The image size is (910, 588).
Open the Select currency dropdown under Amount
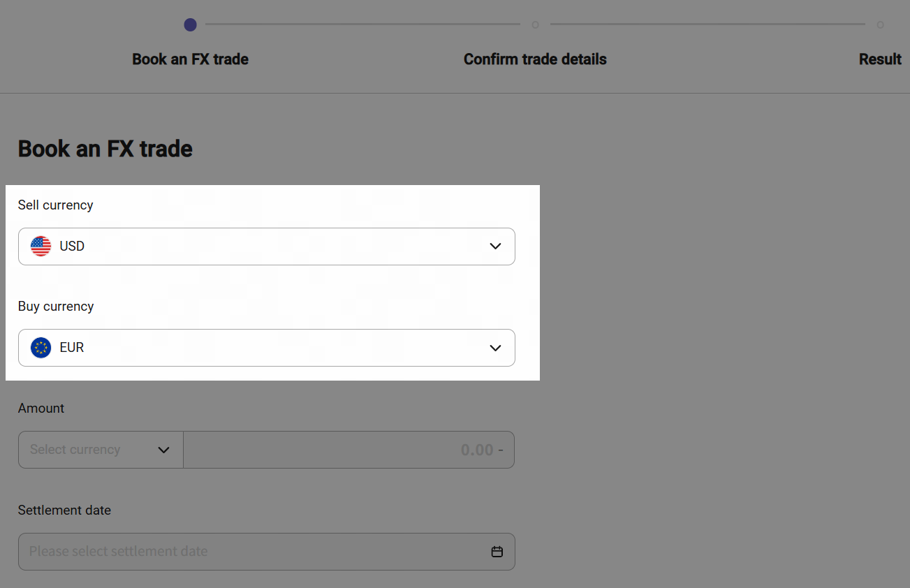point(91,450)
